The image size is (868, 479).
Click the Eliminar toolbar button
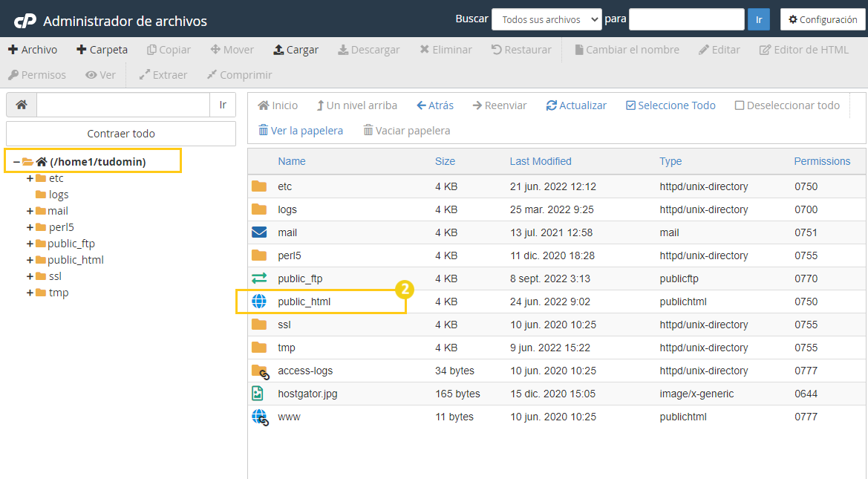click(x=446, y=50)
